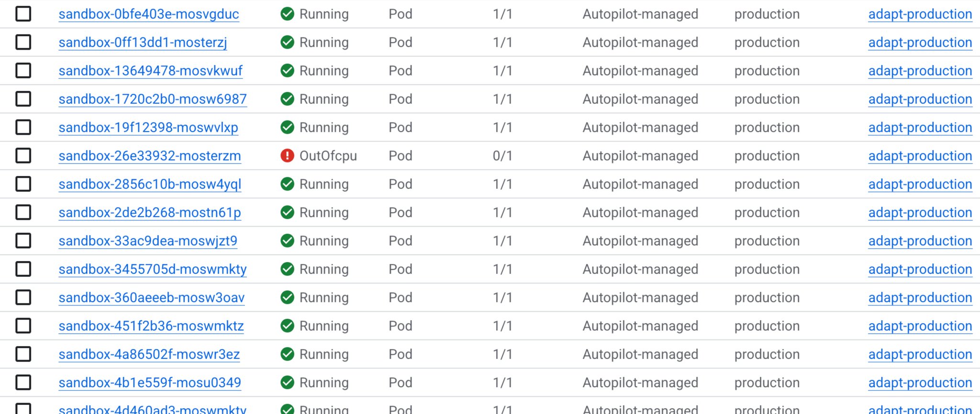This screenshot has height=414, width=980.
Task: Click the red OutOfcpu error icon
Action: [x=287, y=155]
